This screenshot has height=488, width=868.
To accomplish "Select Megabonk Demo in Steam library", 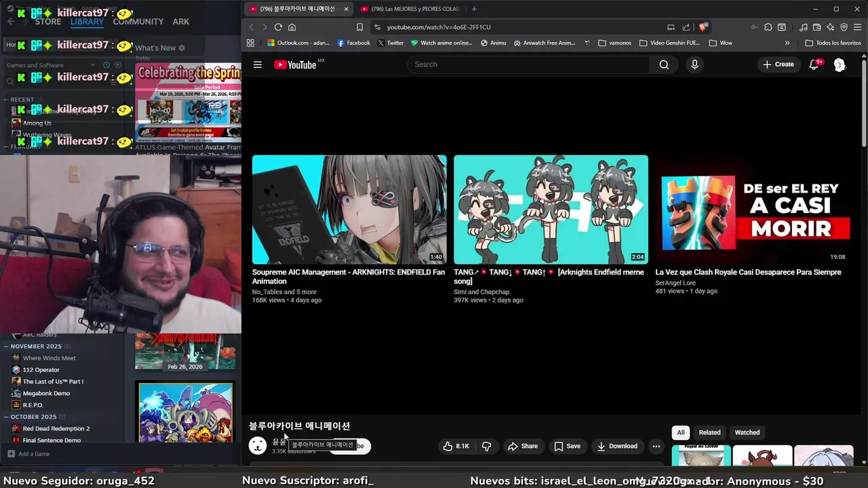I will tap(46, 393).
